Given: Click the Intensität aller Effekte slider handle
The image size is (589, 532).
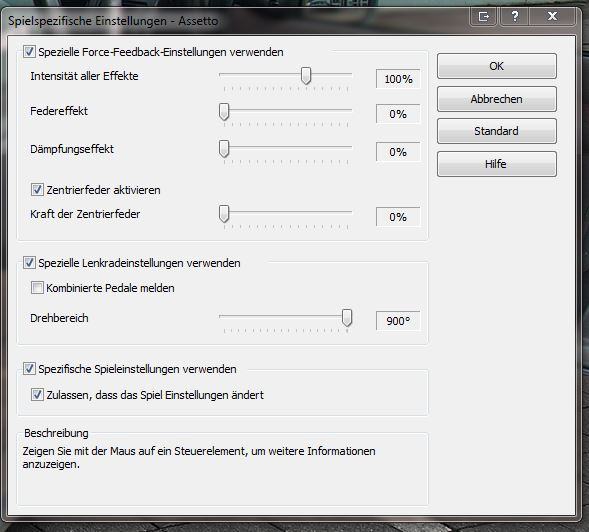Looking at the screenshot, I should [306, 76].
